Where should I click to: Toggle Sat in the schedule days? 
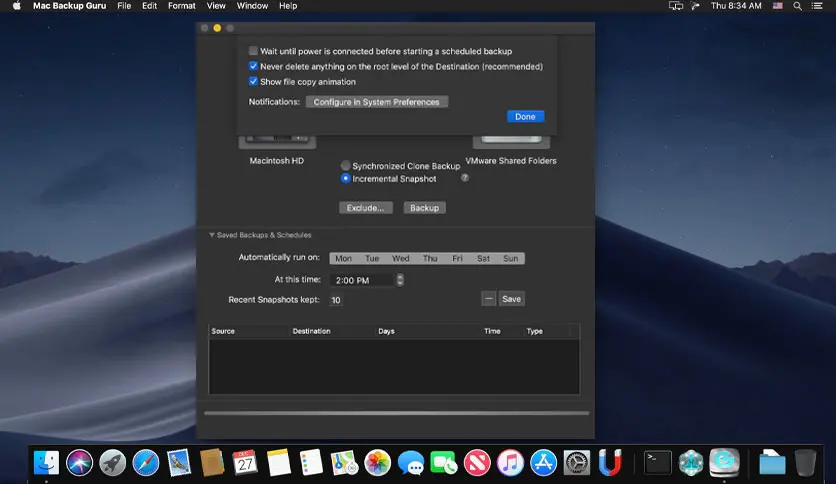[484, 259]
